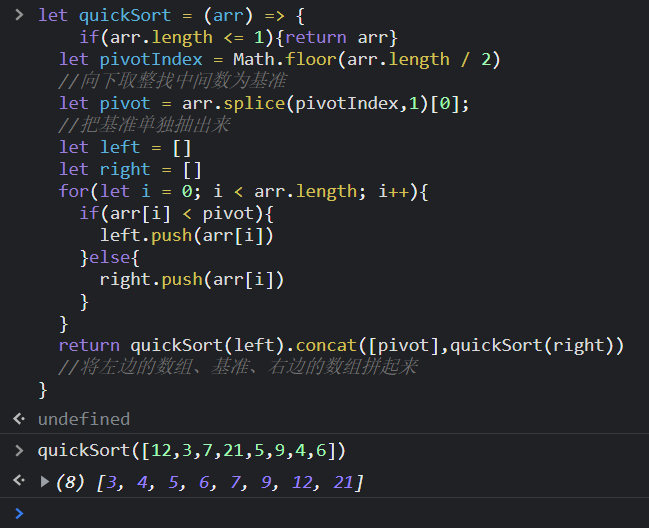This screenshot has height=528, width=649.
Task: Click the blue console prompt chevron
Action: pyautogui.click(x=19, y=514)
